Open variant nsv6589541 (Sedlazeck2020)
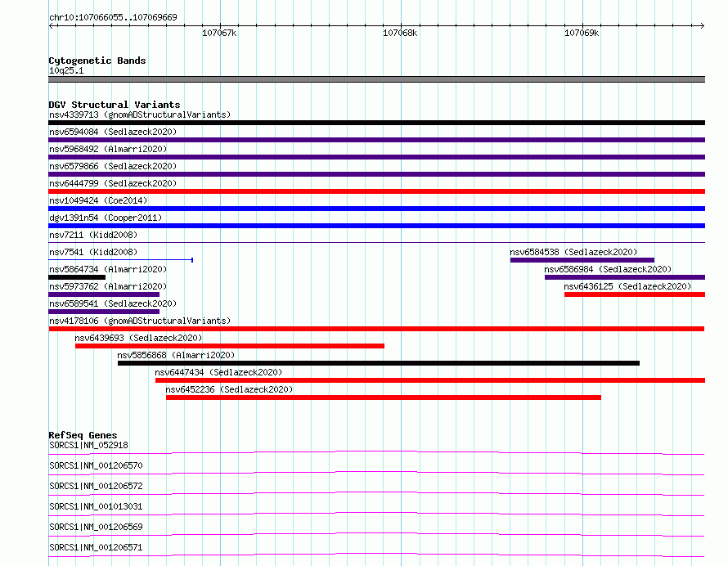 pos(113,303)
